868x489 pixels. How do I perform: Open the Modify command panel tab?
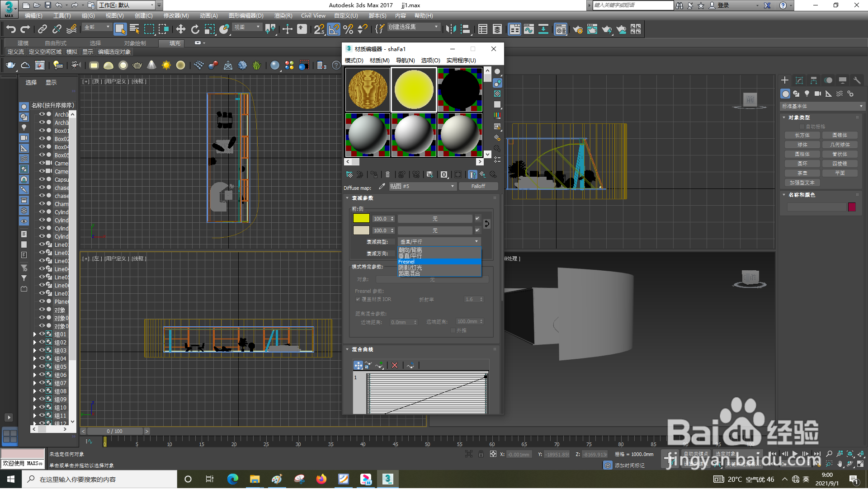[799, 80]
